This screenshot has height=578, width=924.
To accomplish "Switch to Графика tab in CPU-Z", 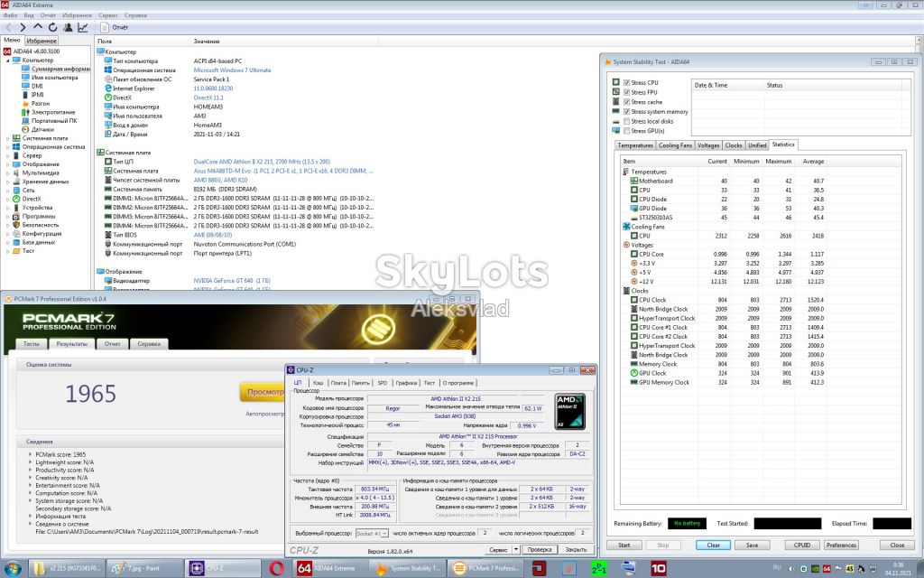I will (x=407, y=383).
